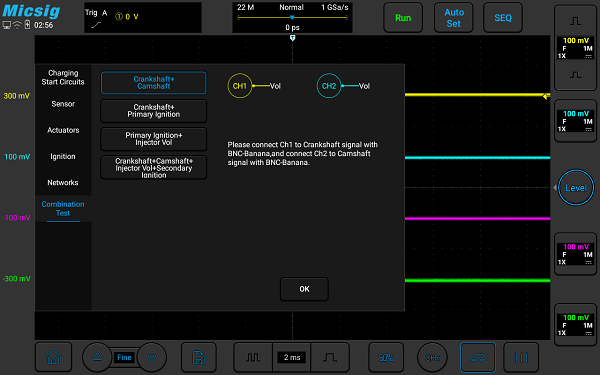Viewport: 600px width, 375px height.
Task: Confirm with the OK button
Action: point(304,289)
